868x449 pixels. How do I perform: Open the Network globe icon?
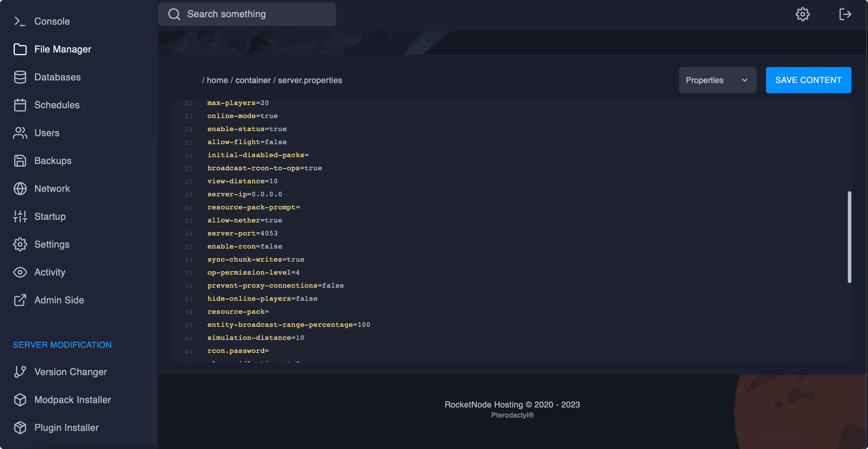[20, 188]
